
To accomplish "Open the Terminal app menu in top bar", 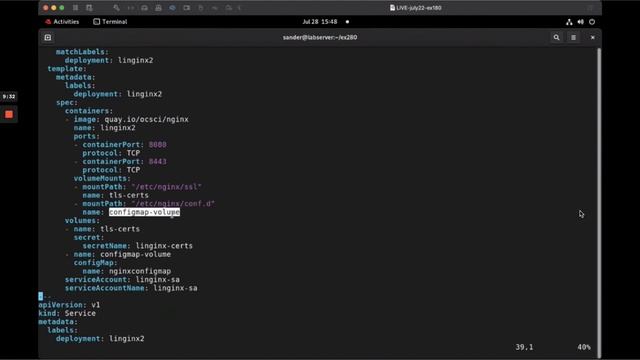I will coord(110,22).
